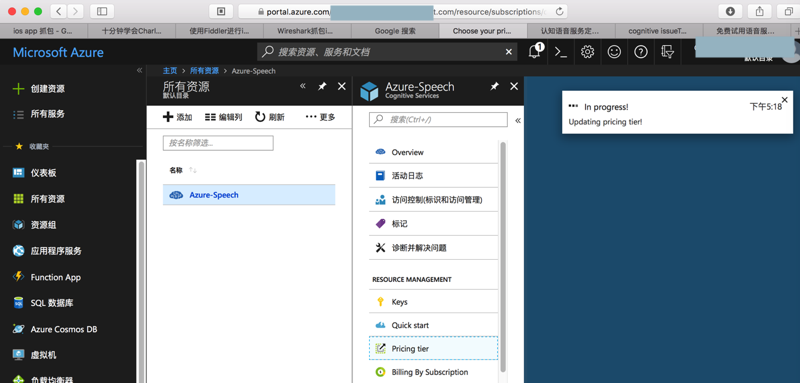Click the Updating pricing tier notification text
This screenshot has width=800, height=383.
(x=605, y=122)
